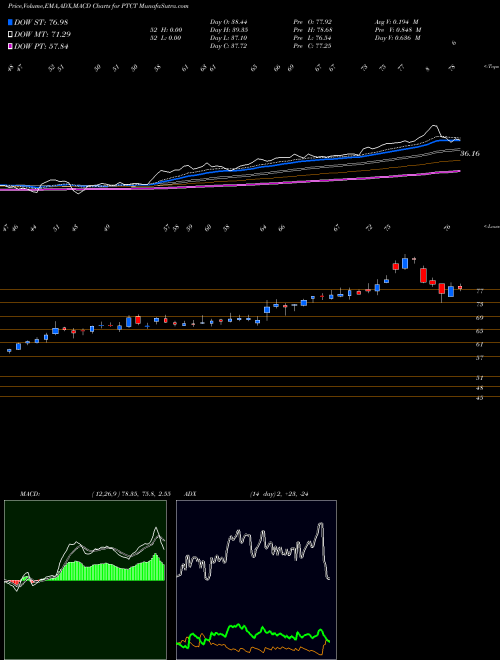This screenshot has width=500, height=660.
Task: Click the 45 price axis label
Action: point(479,398)
